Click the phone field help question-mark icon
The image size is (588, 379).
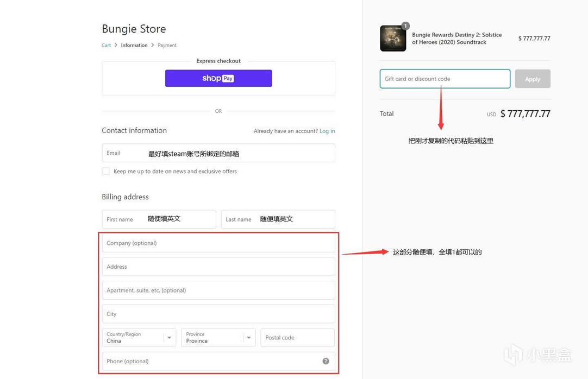326,361
